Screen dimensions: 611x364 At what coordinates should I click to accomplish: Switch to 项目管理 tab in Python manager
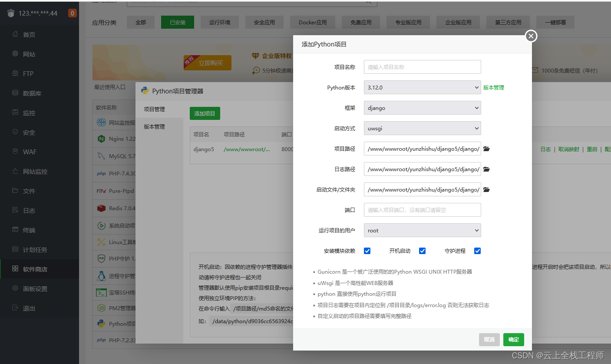tap(159, 109)
